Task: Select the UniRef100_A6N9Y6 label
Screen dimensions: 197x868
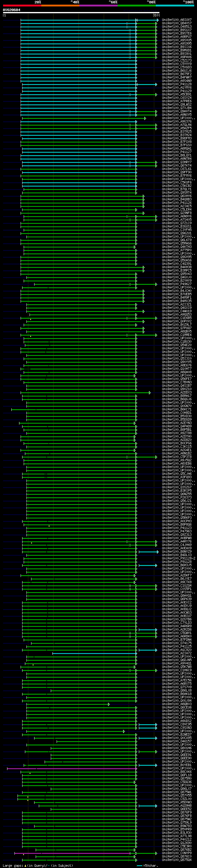Action: (x=176, y=216)
